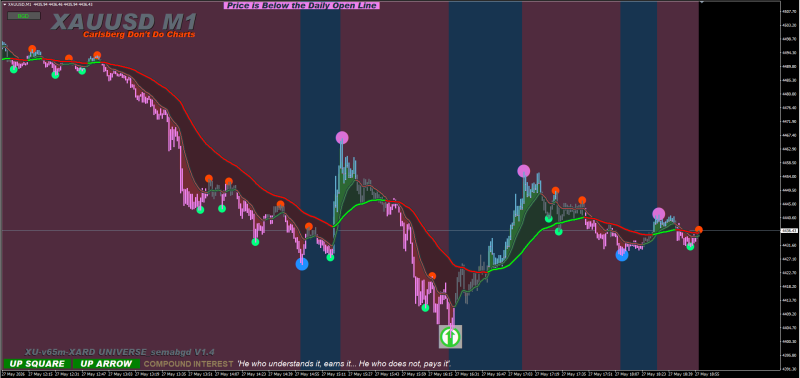Click the current price tag on the price scale
800x378 pixels.
(789, 231)
